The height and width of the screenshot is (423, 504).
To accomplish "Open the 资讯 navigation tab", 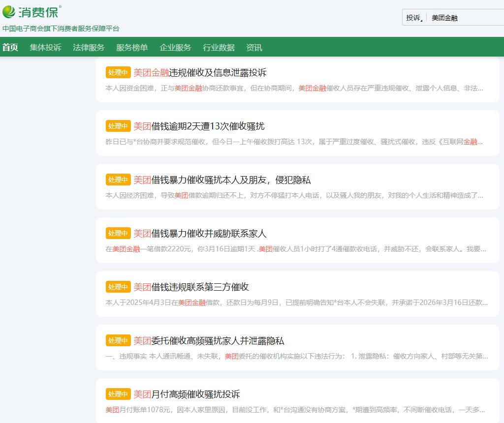I will click(x=254, y=48).
